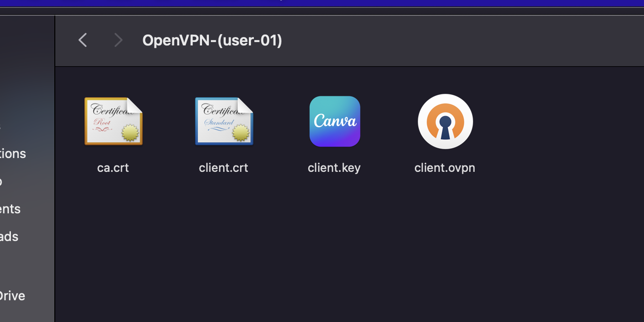
Task: Select the client.crt standard certificate
Action: point(224,121)
